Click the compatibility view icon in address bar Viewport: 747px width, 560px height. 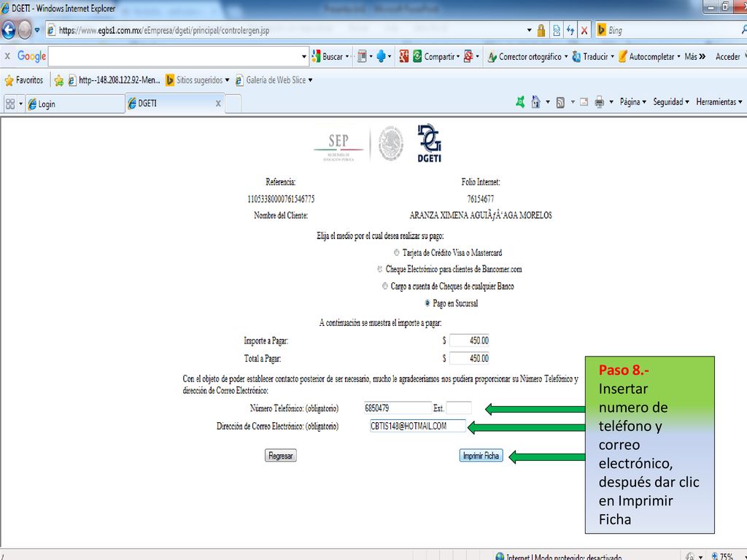(x=557, y=31)
